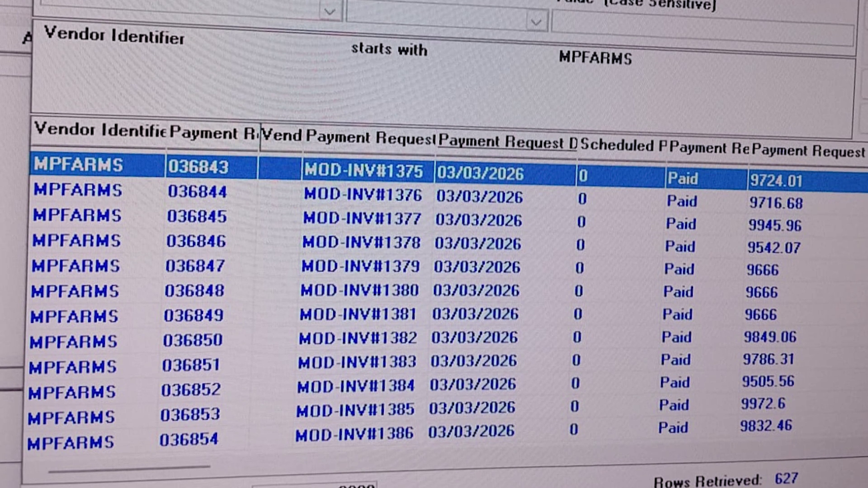Open the first filter dropdown arrow
The image size is (868, 488).
(330, 11)
